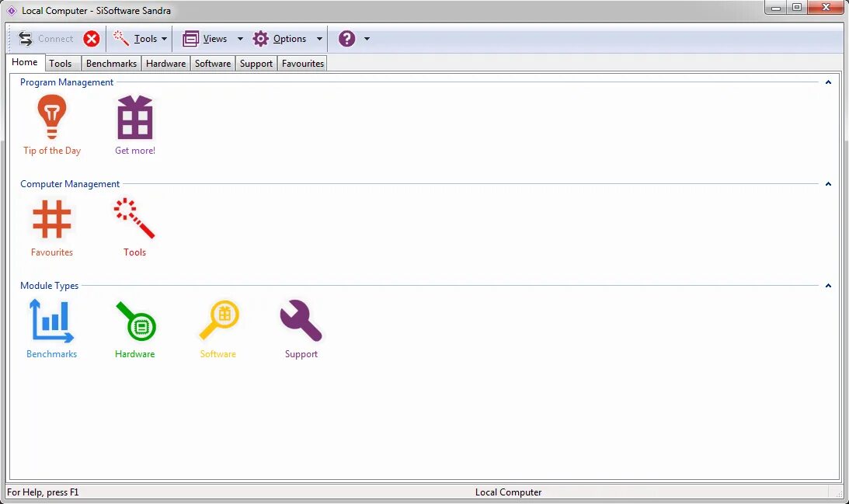Expand the Views toolbar dropdown arrow
Screen dimensions: 849x504
tap(240, 39)
